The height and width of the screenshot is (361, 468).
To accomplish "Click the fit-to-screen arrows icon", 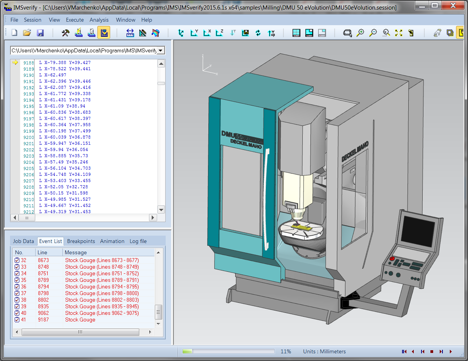I will (399, 33).
